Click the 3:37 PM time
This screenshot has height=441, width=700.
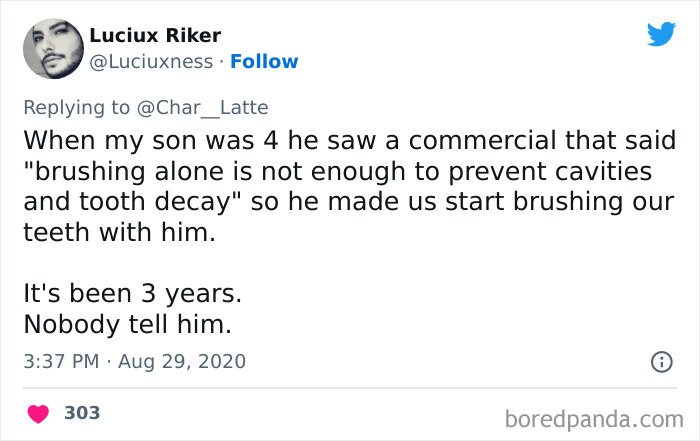tap(59, 361)
